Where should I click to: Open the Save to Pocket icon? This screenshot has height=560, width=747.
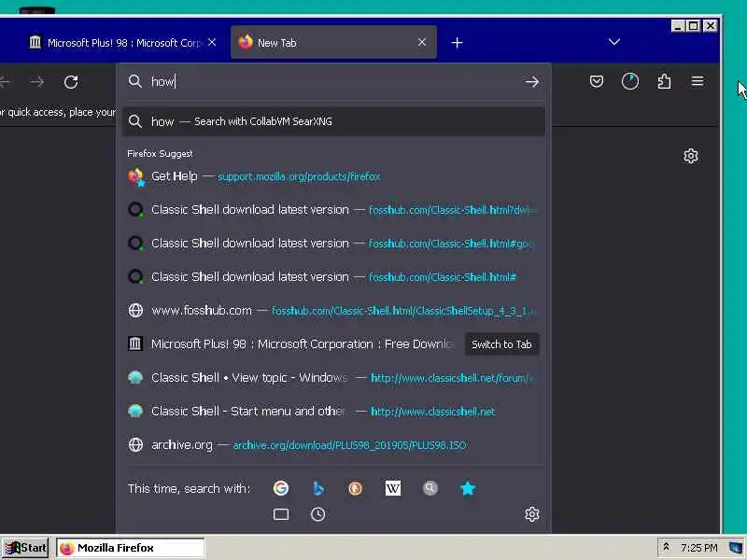pyautogui.click(x=597, y=81)
